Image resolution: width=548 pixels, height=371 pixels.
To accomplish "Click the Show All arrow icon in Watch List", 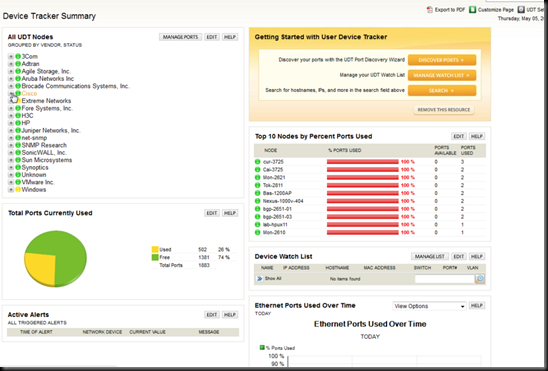I will pos(259,279).
